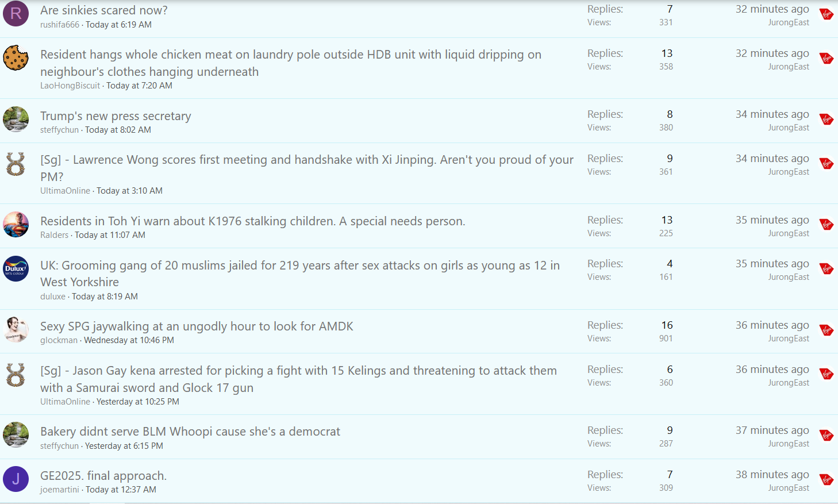Viewport: 838px width, 504px height.
Task: Click glockman's avatar beside the Sexy SPG thread
Action: tap(16, 329)
